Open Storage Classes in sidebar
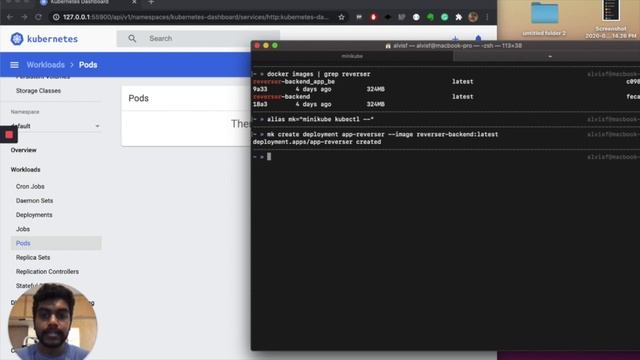640x360 pixels. pyautogui.click(x=38, y=91)
